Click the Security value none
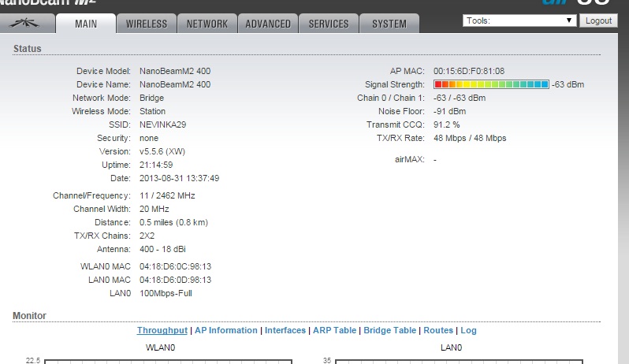The width and height of the screenshot is (629, 364). (x=149, y=138)
